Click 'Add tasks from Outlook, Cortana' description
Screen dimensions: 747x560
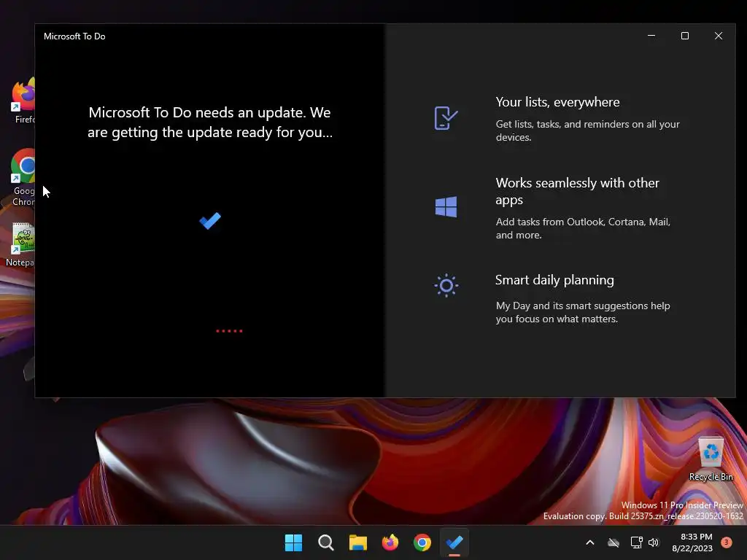click(583, 228)
